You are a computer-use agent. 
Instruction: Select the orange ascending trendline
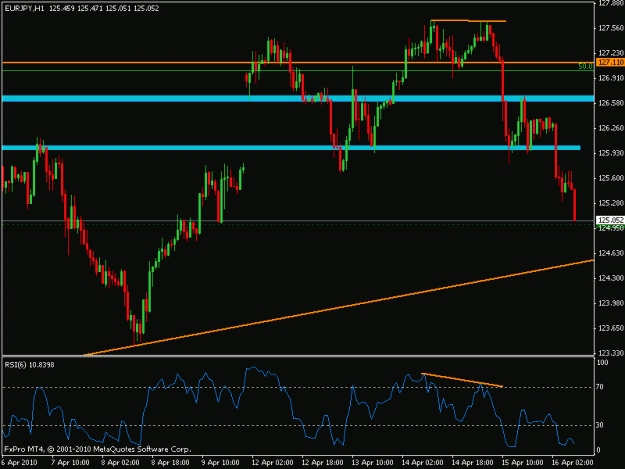pos(339,308)
